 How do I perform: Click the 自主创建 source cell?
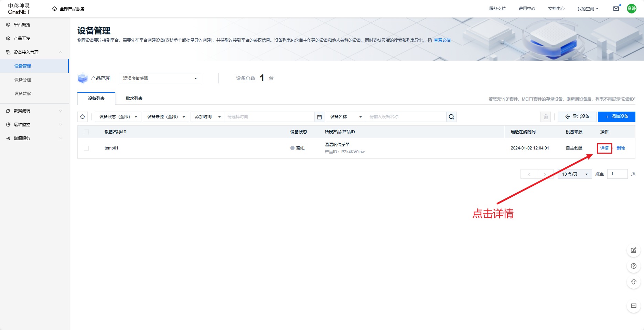coord(574,148)
